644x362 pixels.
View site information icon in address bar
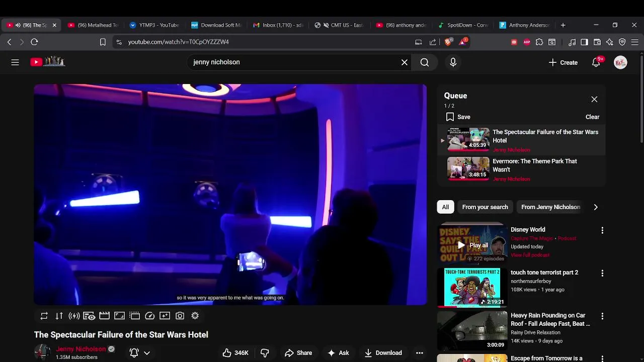(x=119, y=42)
